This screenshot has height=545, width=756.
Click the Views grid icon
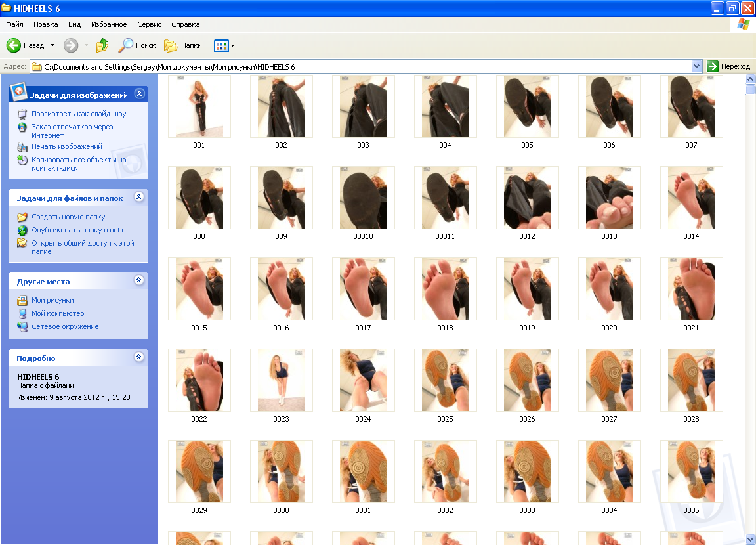coord(221,46)
